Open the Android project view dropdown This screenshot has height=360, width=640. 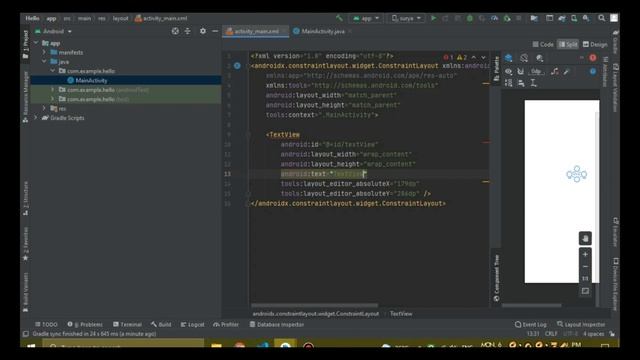(x=53, y=31)
